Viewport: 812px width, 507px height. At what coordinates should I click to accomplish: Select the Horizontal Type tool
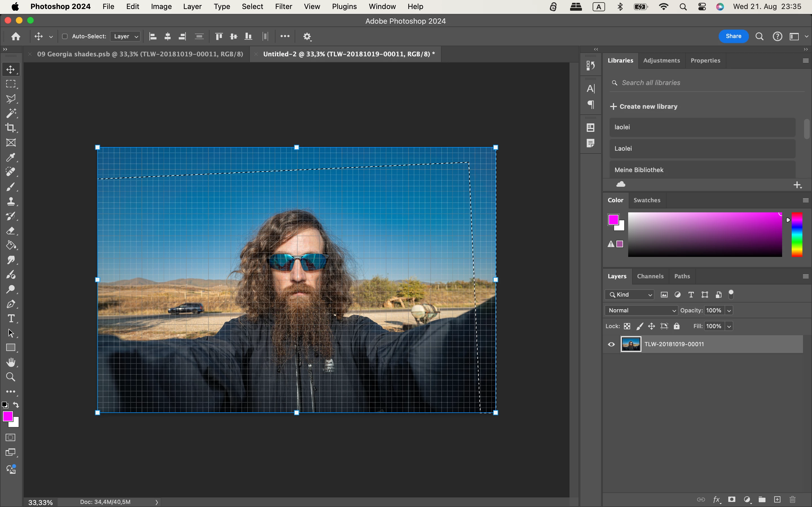coord(11,319)
